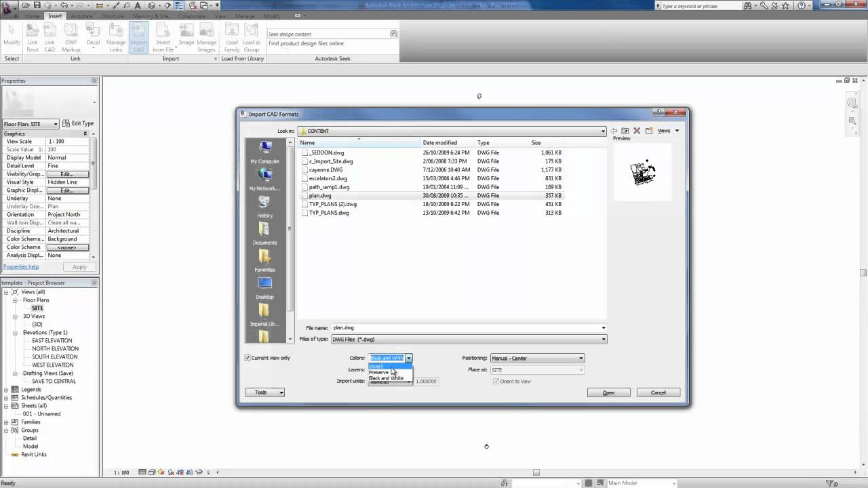Switch to the Structure ribbon tab

pyautogui.click(x=113, y=16)
